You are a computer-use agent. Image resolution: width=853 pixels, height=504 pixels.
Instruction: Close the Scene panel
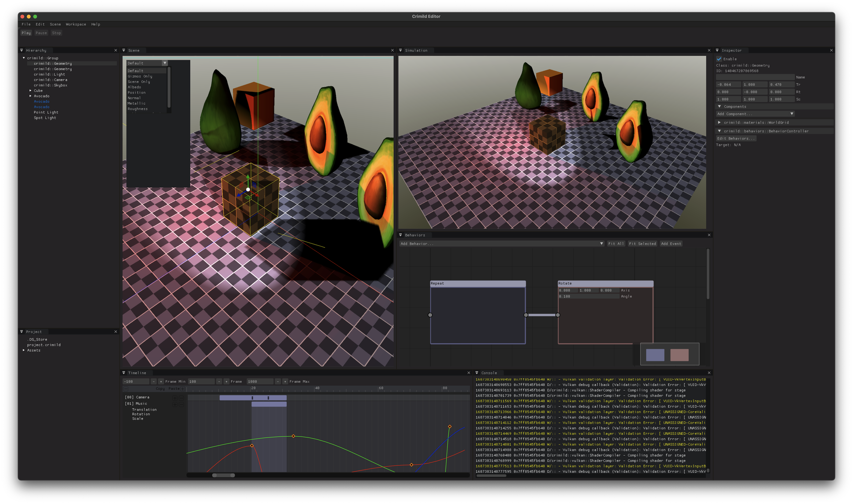(393, 50)
